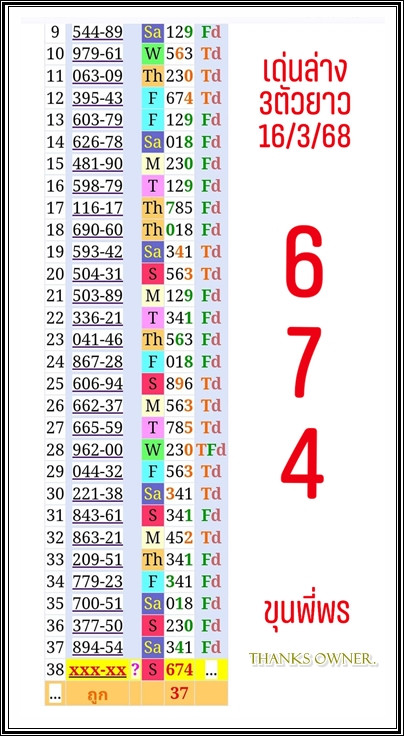The height and width of the screenshot is (736, 404).
Task: Select the orange Th cell in row 11
Action: click(x=153, y=76)
